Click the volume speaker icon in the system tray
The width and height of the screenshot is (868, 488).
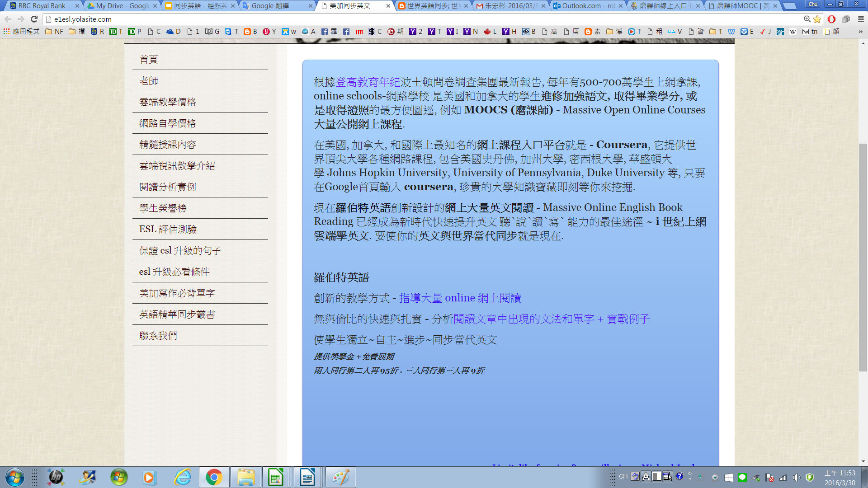[796, 477]
